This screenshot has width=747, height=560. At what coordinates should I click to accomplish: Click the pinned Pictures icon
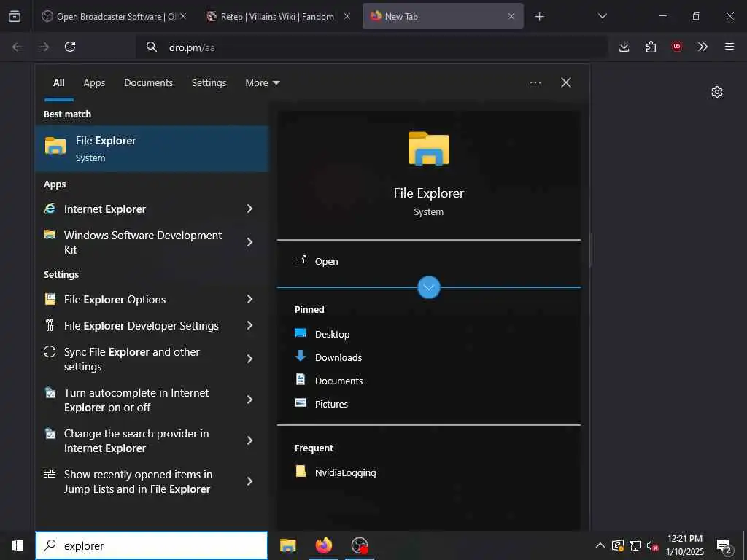[301, 402]
